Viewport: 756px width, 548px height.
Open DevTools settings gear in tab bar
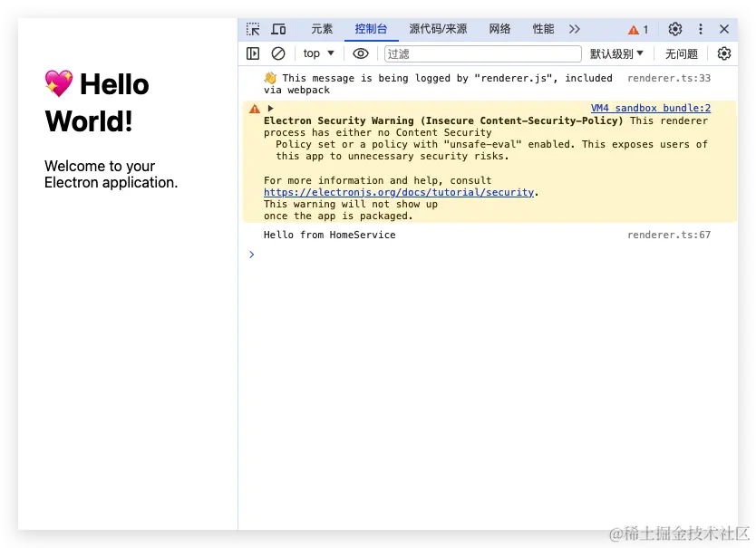point(675,29)
